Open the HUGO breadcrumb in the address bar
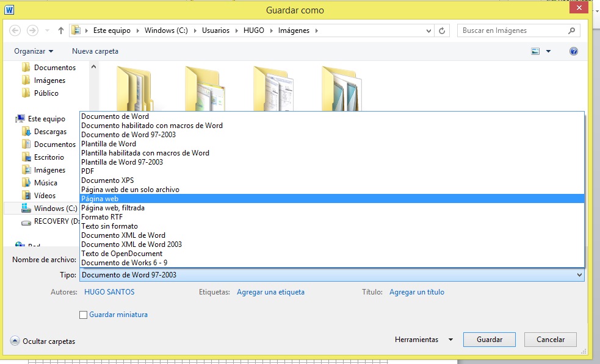The width and height of the screenshot is (600, 364). click(x=254, y=30)
